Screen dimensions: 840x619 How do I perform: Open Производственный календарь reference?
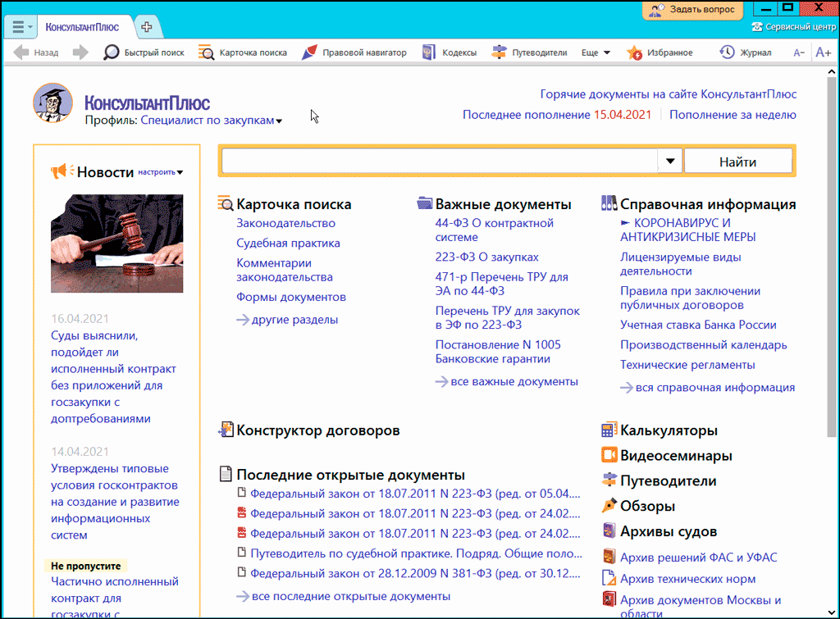(703, 345)
